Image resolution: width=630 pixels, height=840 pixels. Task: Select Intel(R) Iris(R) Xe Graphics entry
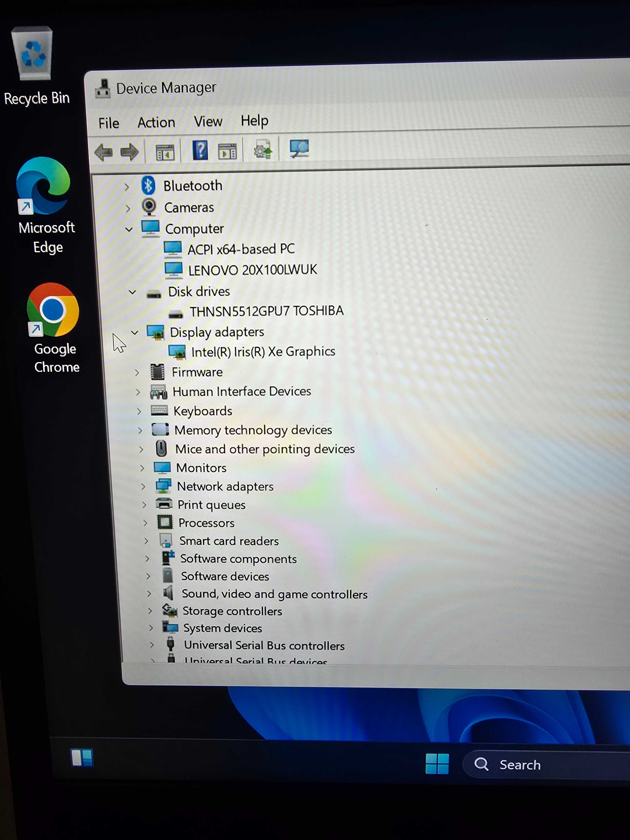point(263,352)
